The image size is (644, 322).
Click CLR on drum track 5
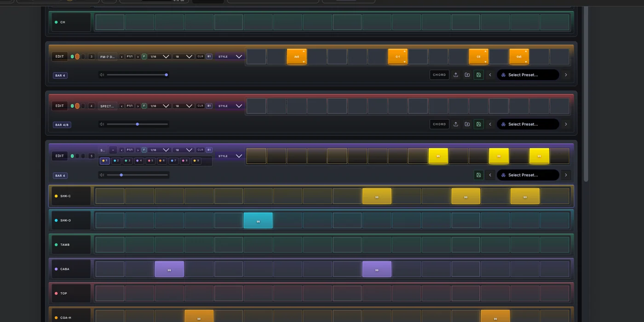click(200, 150)
